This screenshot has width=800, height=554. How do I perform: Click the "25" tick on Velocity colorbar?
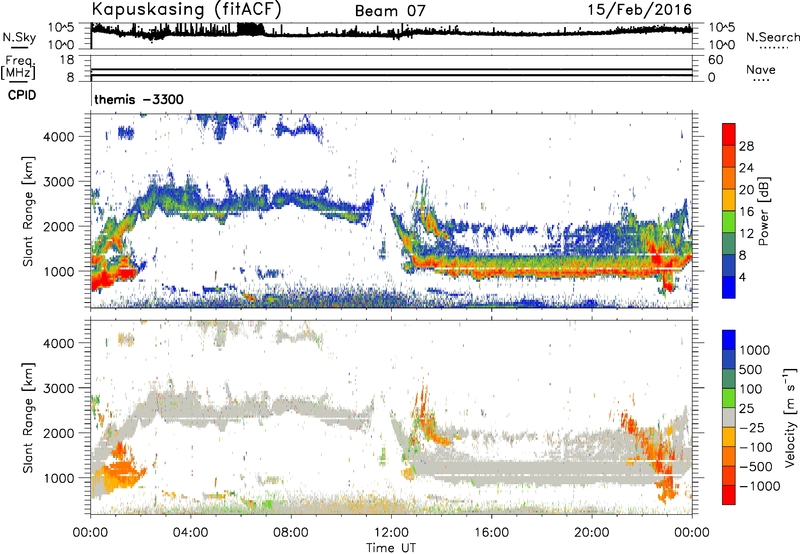click(x=746, y=409)
